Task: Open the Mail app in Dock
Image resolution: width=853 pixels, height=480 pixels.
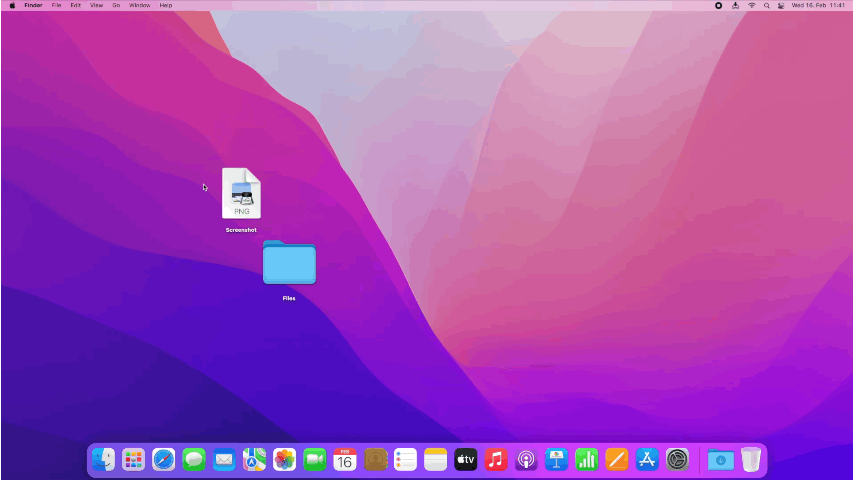Action: tap(224, 460)
